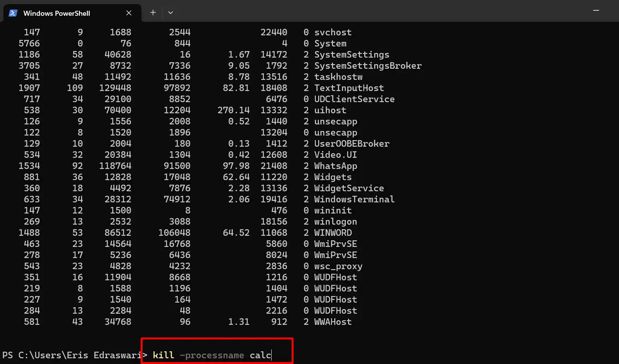Screen dimensions: 619x364
Task: Click the PowerShell icon in the tab
Action: tap(13, 13)
